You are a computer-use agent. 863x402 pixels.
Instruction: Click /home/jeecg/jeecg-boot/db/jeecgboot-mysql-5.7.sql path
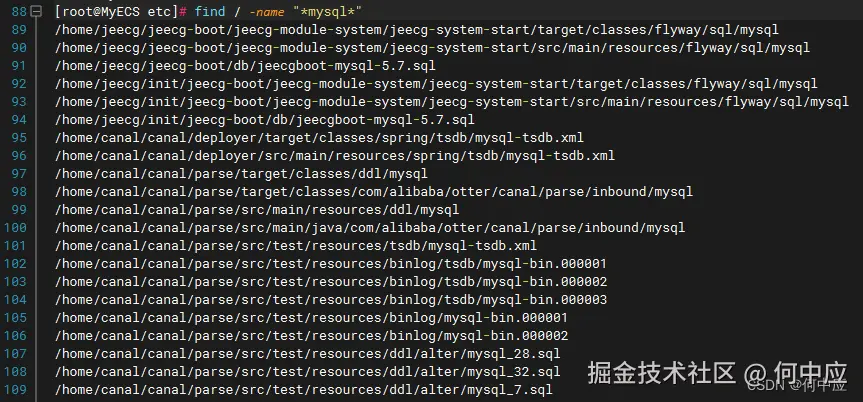(x=245, y=66)
